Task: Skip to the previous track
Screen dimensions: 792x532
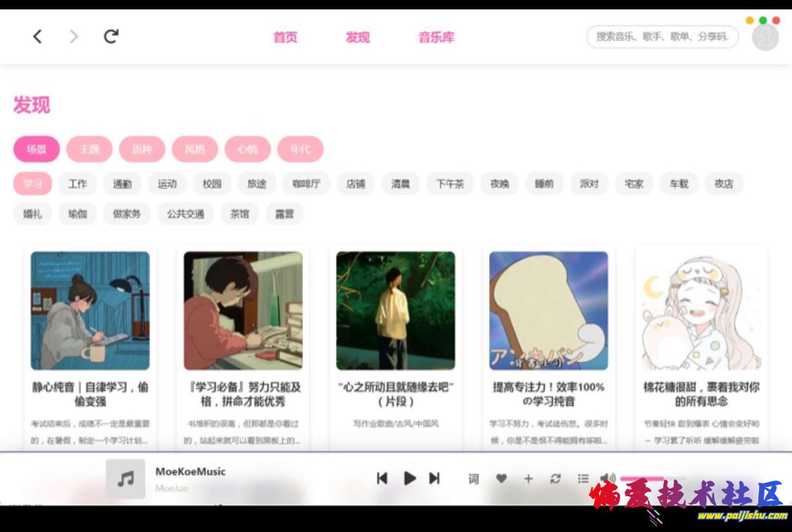Action: coord(382,478)
